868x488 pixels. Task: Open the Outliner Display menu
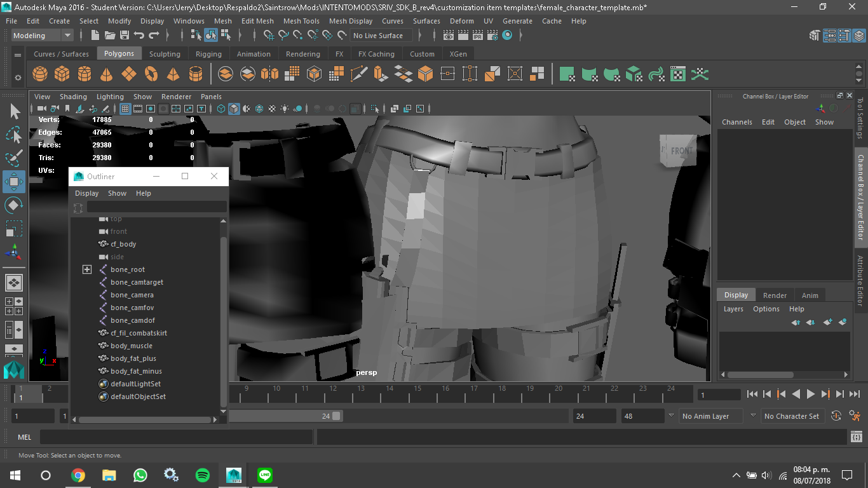87,193
